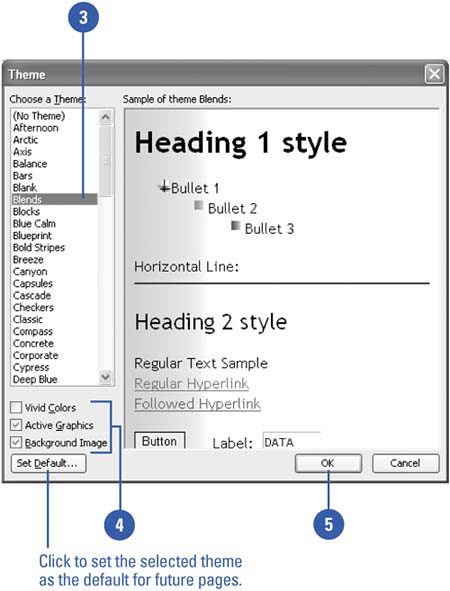Image resolution: width=450 pixels, height=591 pixels.
Task: Uncheck the Active Graphics option
Action: click(16, 425)
